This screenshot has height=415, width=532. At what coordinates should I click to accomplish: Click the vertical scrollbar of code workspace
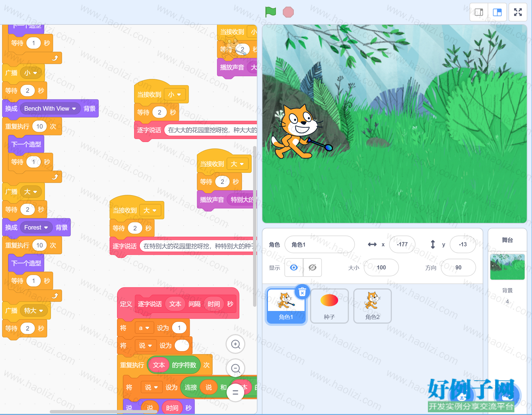point(255,226)
